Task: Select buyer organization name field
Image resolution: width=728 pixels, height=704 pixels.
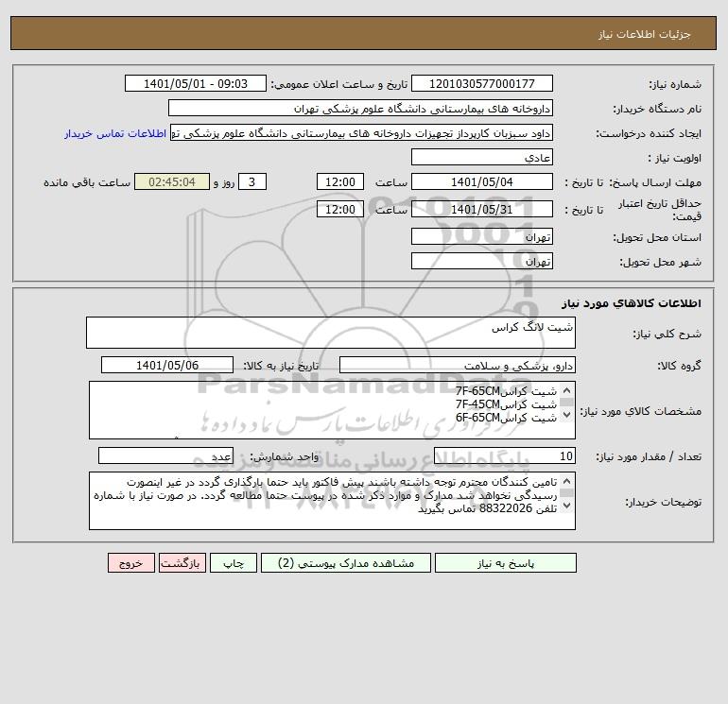Action: point(360,108)
